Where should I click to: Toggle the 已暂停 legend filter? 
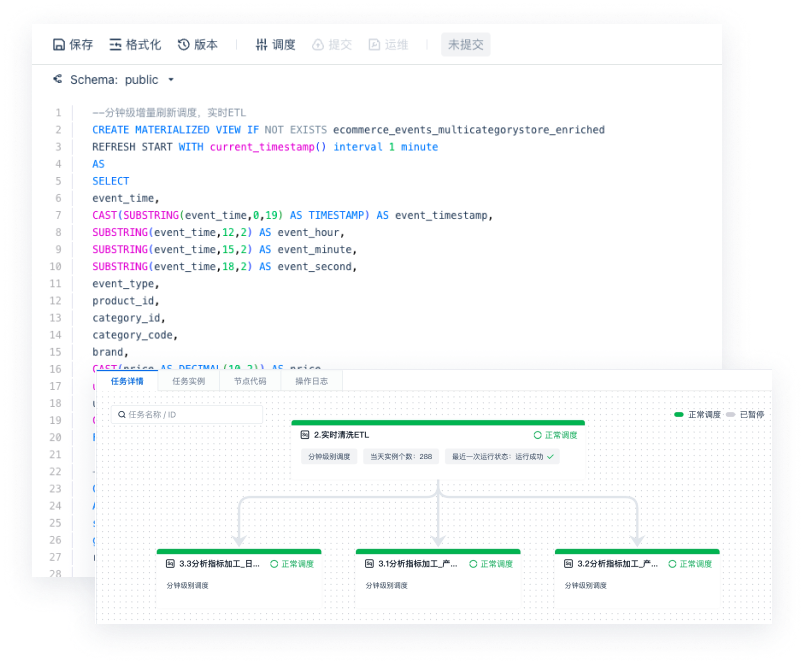tap(745, 414)
